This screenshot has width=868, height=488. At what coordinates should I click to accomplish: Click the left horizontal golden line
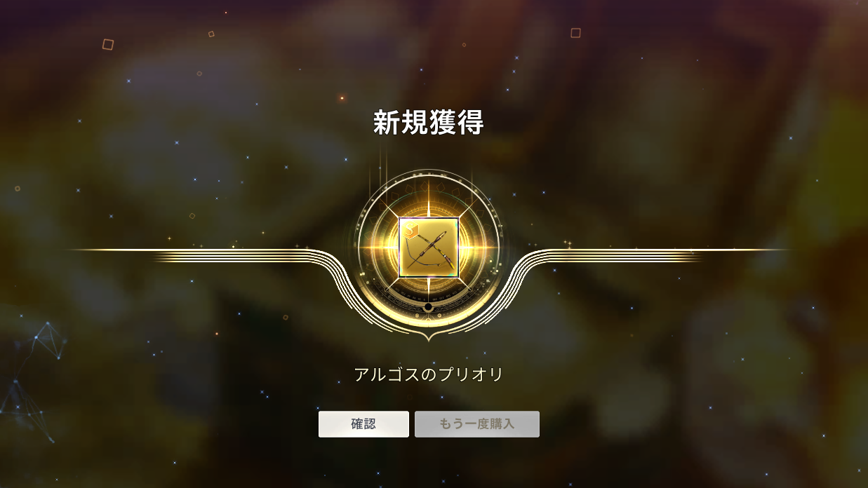click(x=189, y=250)
